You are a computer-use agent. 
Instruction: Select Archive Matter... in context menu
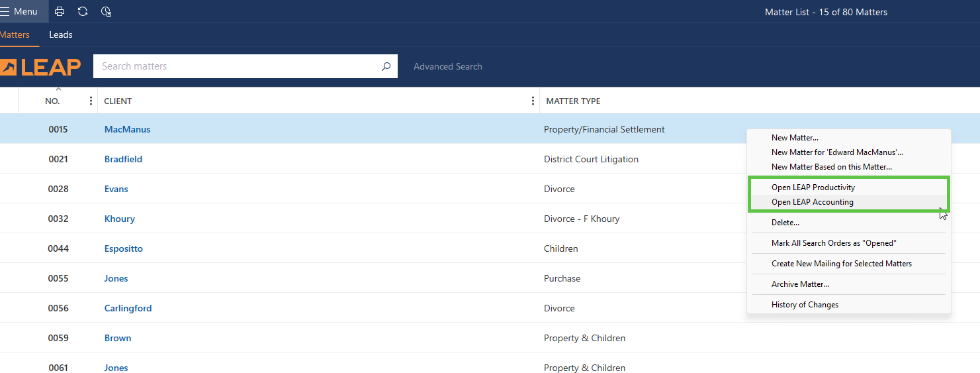[799, 284]
